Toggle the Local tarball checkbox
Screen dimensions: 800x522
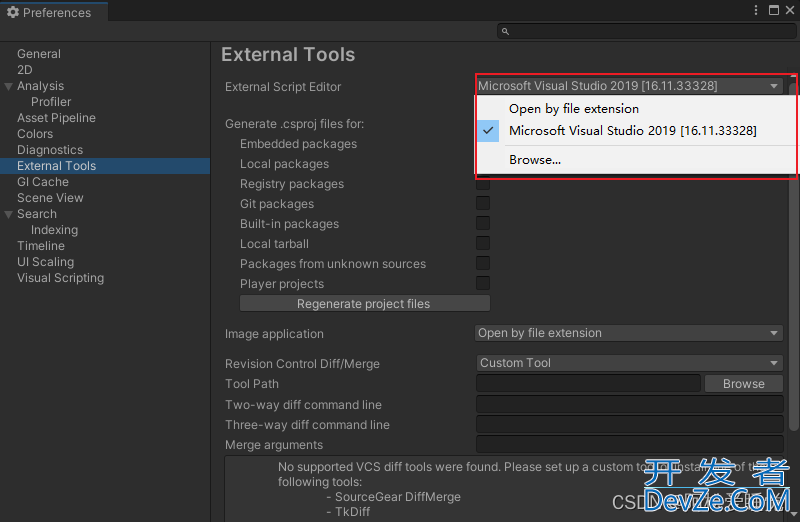[483, 243]
